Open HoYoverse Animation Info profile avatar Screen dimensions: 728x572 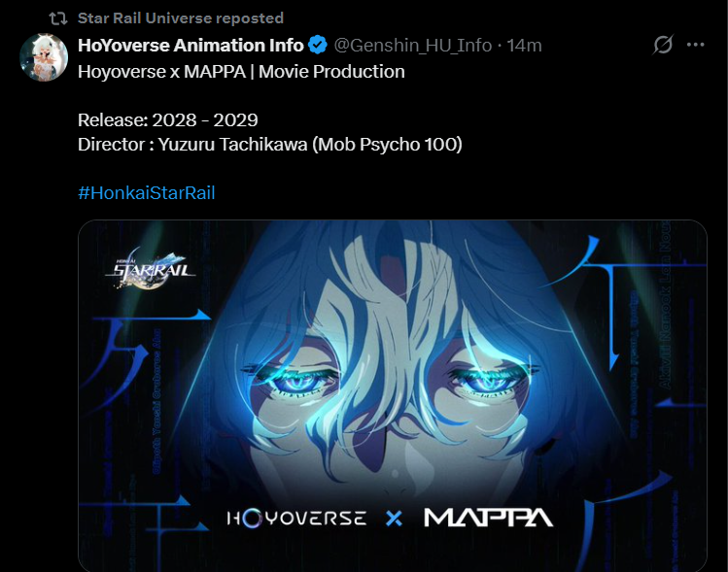click(44, 57)
